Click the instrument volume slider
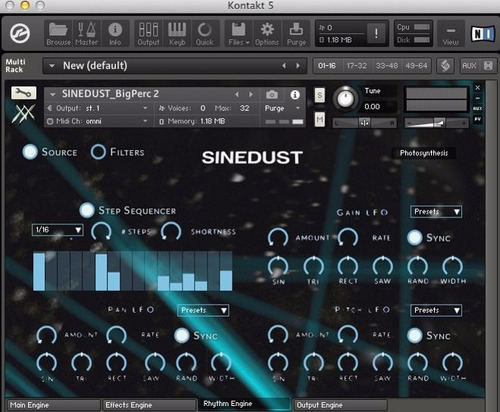The width and height of the screenshot is (500, 412). tap(436, 123)
